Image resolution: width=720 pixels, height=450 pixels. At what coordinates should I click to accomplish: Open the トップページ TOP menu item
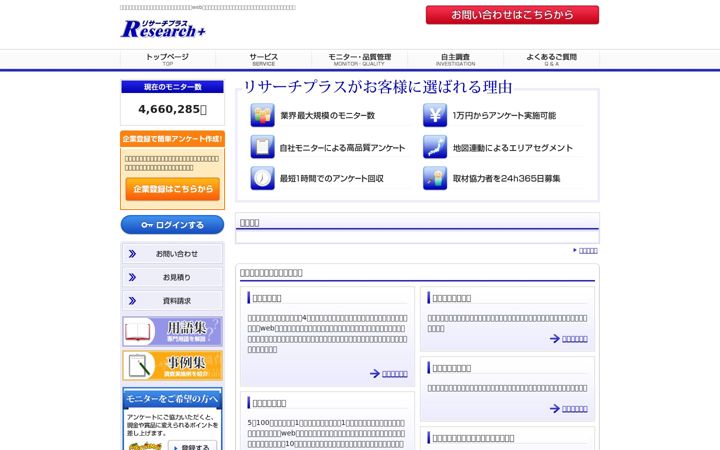coord(167,59)
